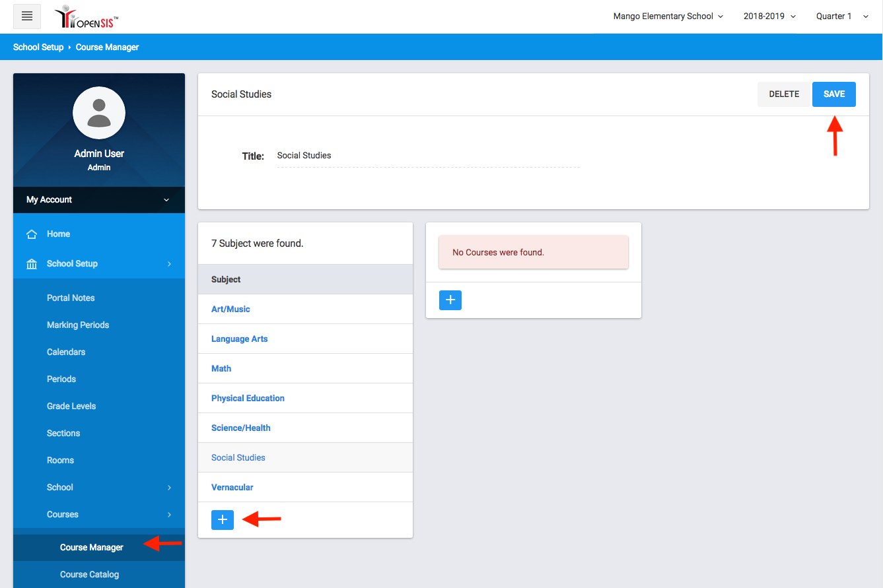Click the openSIS logo
883x588 pixels.
point(87,17)
